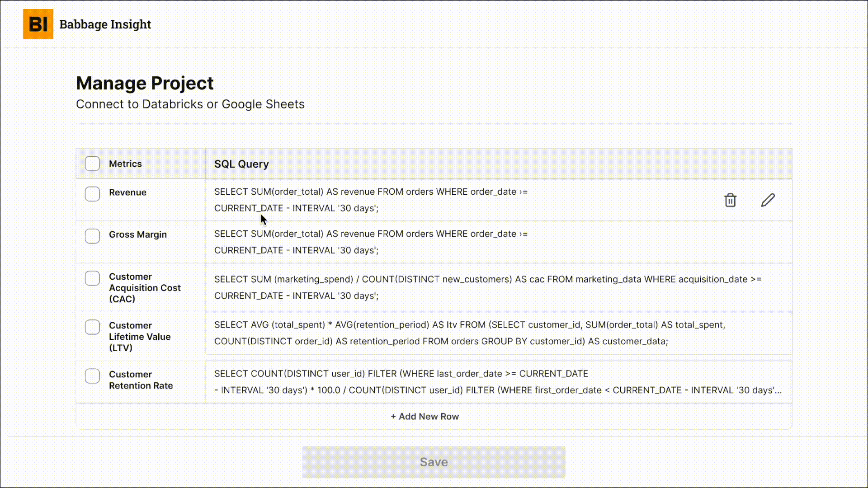
Task: Click the Babbage Insight title link
Action: tap(105, 24)
